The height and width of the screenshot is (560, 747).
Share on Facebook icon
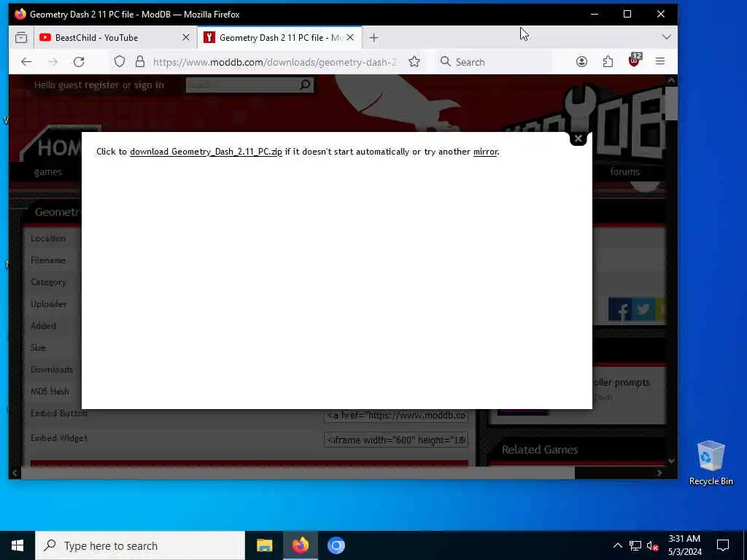[621, 310]
